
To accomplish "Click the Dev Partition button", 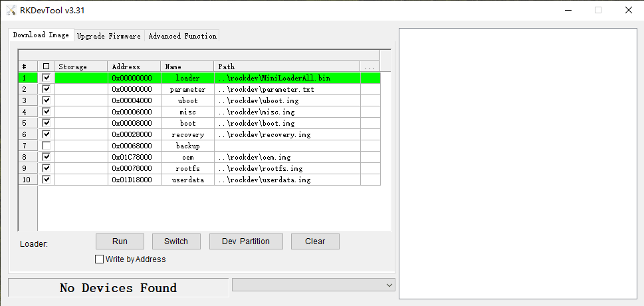I will pyautogui.click(x=246, y=241).
